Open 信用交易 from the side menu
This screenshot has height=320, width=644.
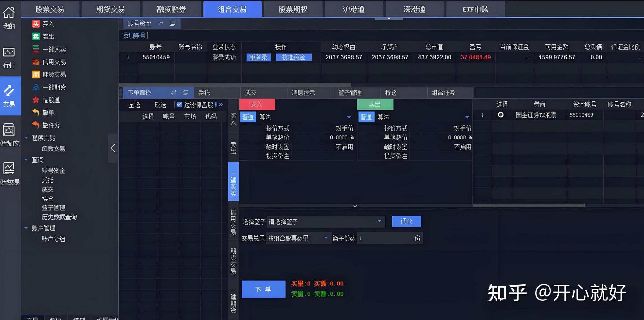tap(55, 62)
